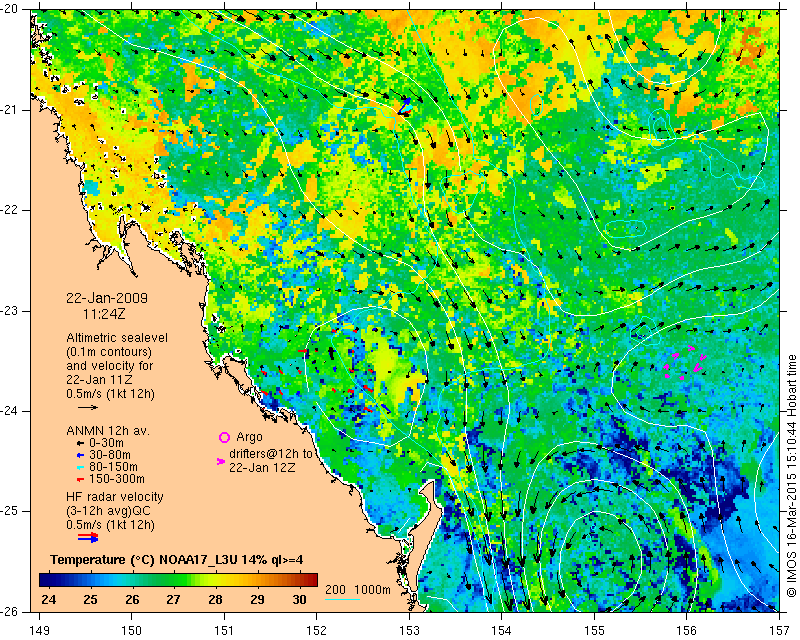
Task: Click the red 150-300m ANMN arrow symbol
Action: point(80,479)
